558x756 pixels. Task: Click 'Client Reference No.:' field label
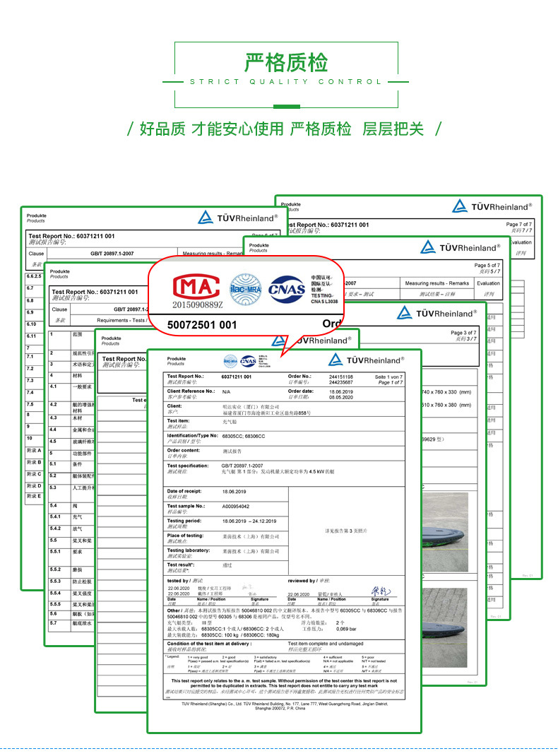point(191,391)
